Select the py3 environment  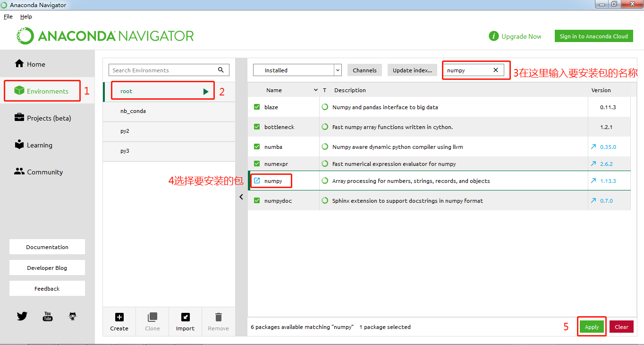pos(169,151)
